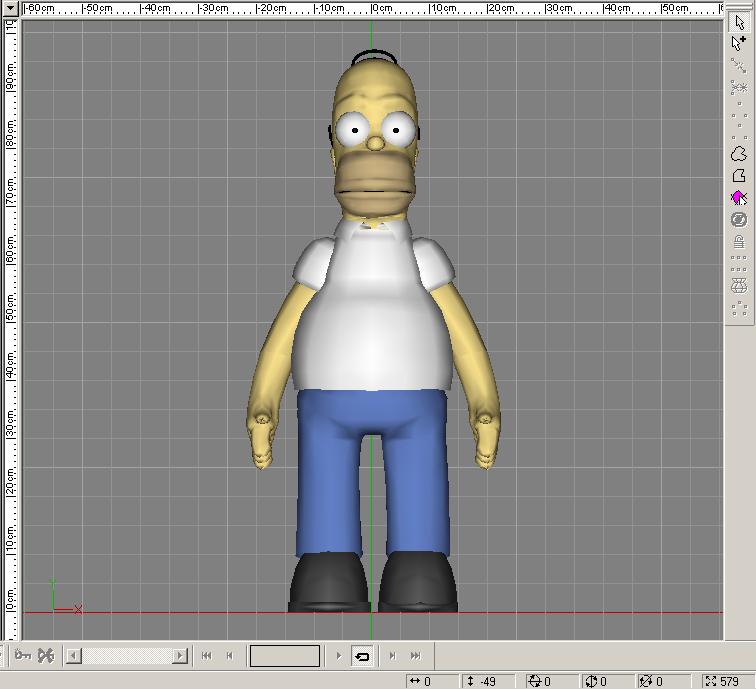Click the frame scrollbar left arrow
The width and height of the screenshot is (756, 690).
[74, 656]
